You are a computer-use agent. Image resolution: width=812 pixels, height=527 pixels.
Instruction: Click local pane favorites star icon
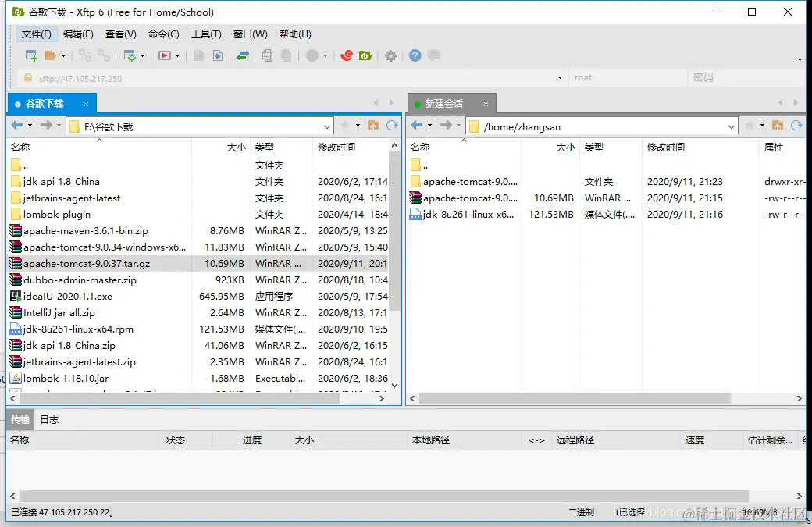coord(345,125)
